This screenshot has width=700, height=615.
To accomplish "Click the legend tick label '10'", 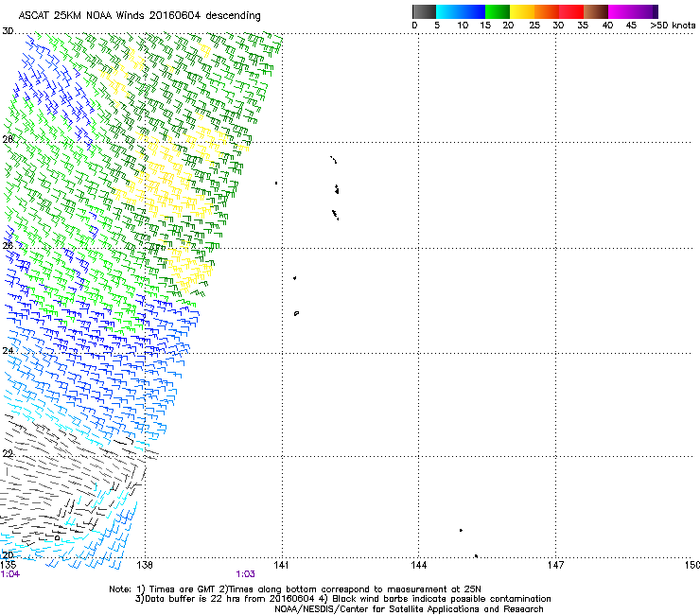I will pyautogui.click(x=463, y=26).
